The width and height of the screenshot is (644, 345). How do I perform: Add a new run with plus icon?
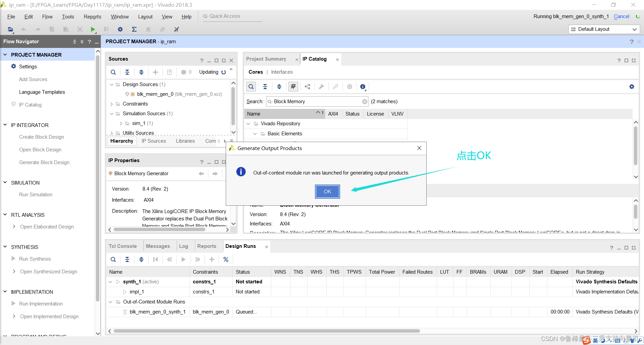(x=212, y=259)
